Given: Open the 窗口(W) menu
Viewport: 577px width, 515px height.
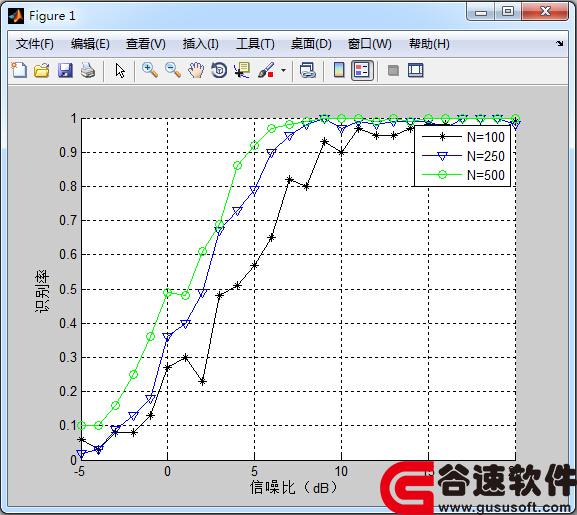Looking at the screenshot, I should pos(369,44).
